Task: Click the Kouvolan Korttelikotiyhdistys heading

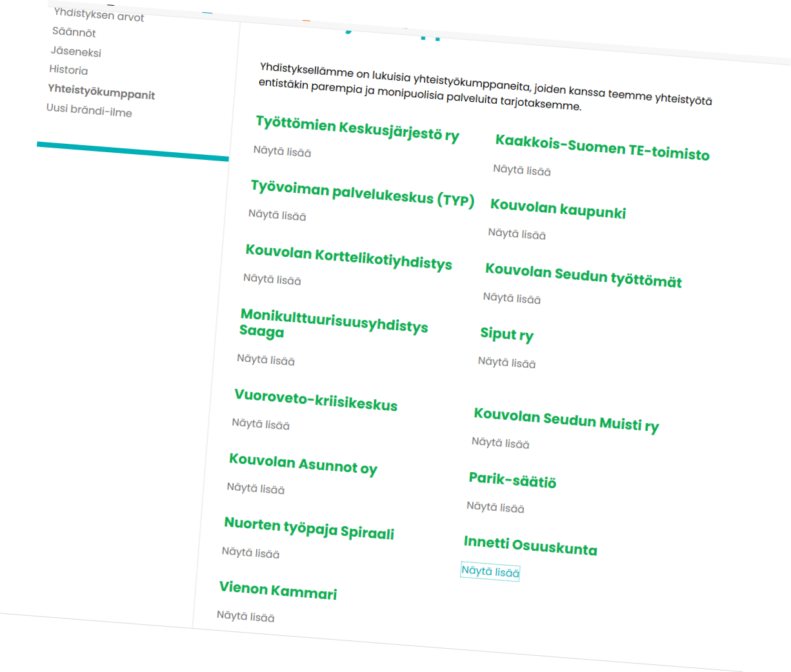Action: [x=348, y=257]
